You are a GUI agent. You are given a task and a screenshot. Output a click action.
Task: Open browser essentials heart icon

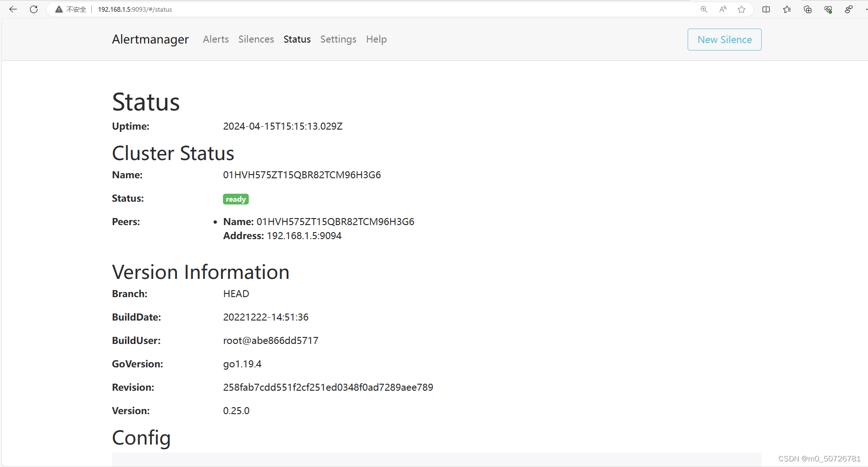828,9
